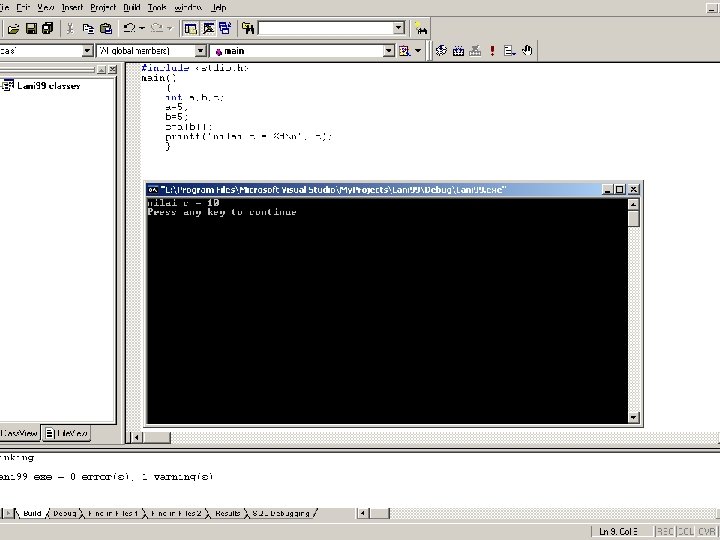Screen dimensions: 720x540
Task: Save the current file with floppy icon
Action: [31, 28]
